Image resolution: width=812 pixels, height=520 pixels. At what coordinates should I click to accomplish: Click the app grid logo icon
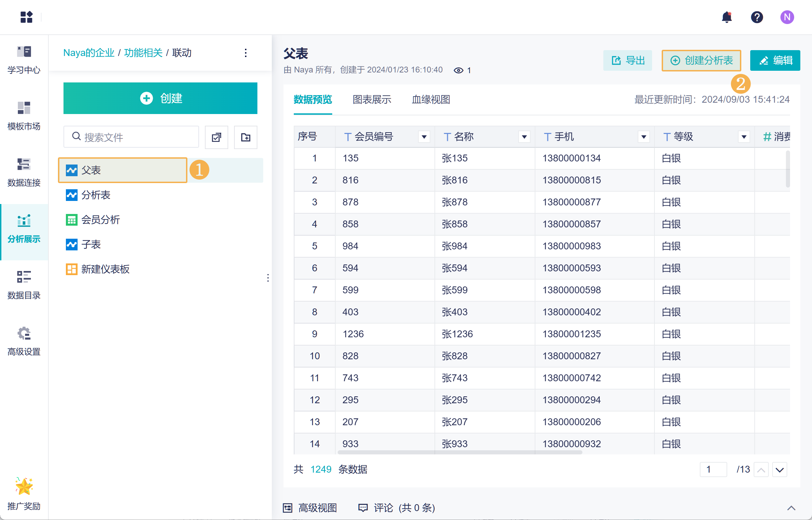26,17
